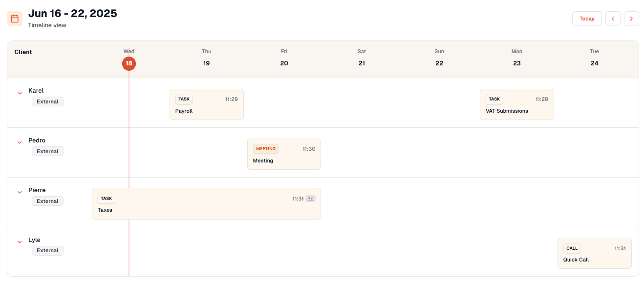Collapse the Pierre client row
This screenshot has height=281, width=644.
click(x=20, y=192)
